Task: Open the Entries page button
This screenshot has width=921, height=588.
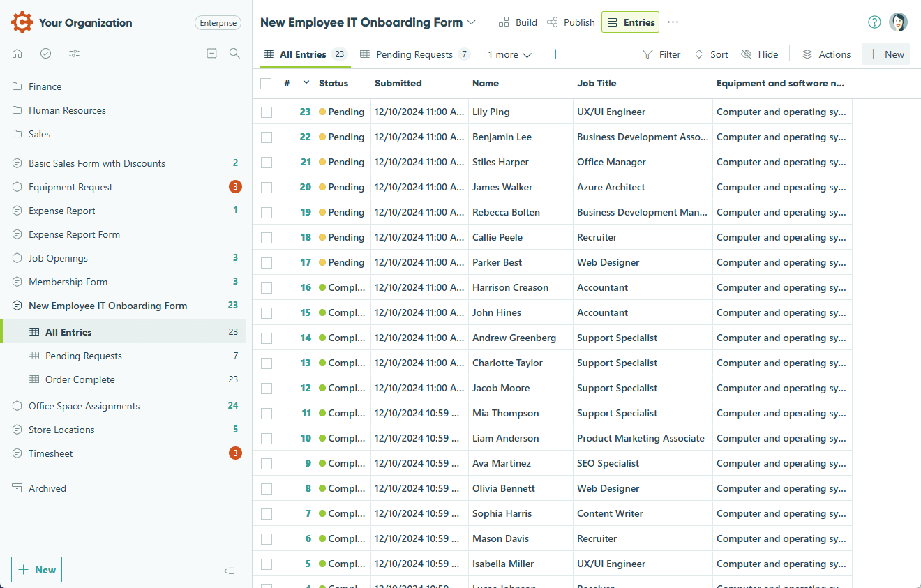Action: pyautogui.click(x=631, y=22)
